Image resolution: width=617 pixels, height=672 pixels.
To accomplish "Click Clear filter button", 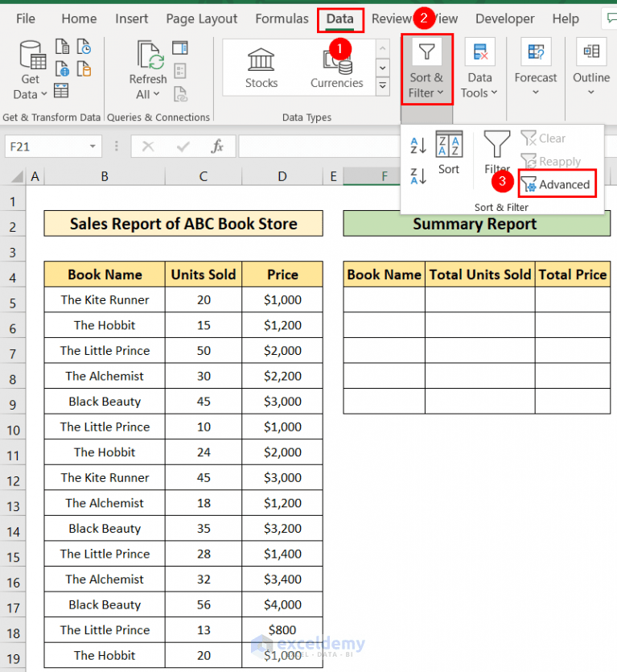I will point(544,138).
